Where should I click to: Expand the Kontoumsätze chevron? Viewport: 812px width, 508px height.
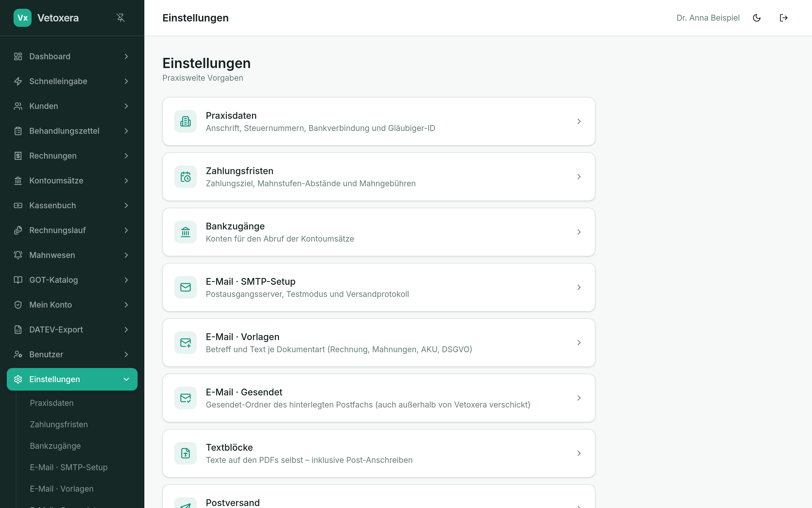point(126,181)
